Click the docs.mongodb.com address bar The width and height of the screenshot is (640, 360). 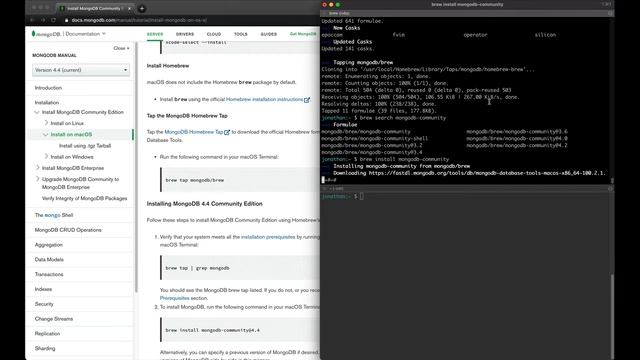point(139,20)
